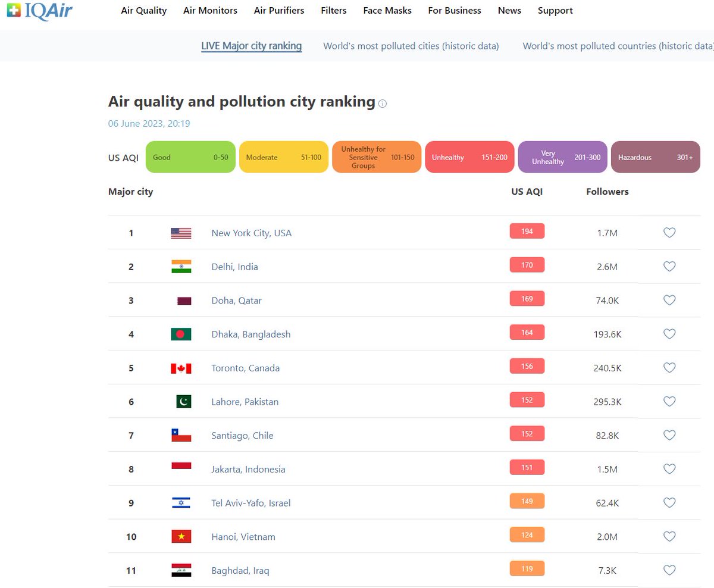714x588 pixels.
Task: Click the USA flag next to New York City
Action: click(181, 233)
